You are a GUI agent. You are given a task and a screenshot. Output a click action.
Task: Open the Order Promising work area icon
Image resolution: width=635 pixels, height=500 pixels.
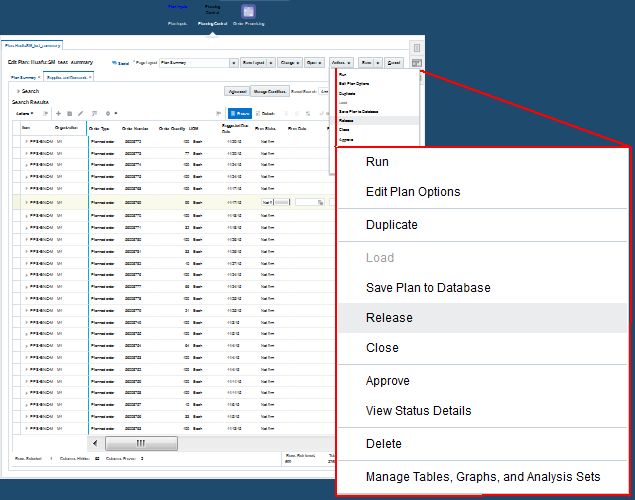(x=248, y=12)
